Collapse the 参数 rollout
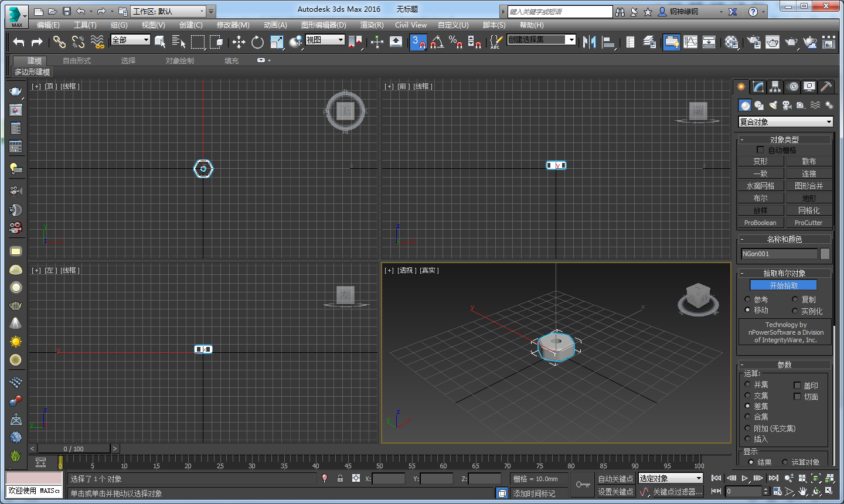Viewport: 844px width, 504px height. pyautogui.click(x=784, y=365)
